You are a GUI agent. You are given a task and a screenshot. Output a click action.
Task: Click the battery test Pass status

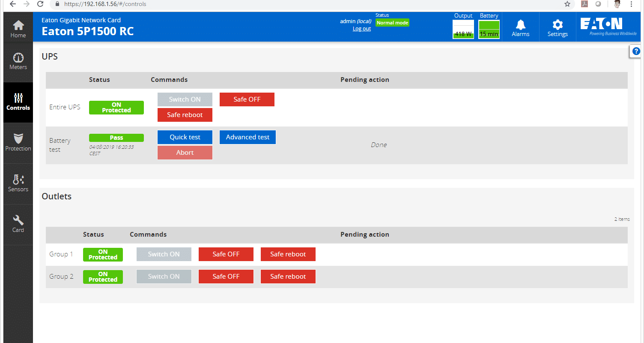point(116,138)
